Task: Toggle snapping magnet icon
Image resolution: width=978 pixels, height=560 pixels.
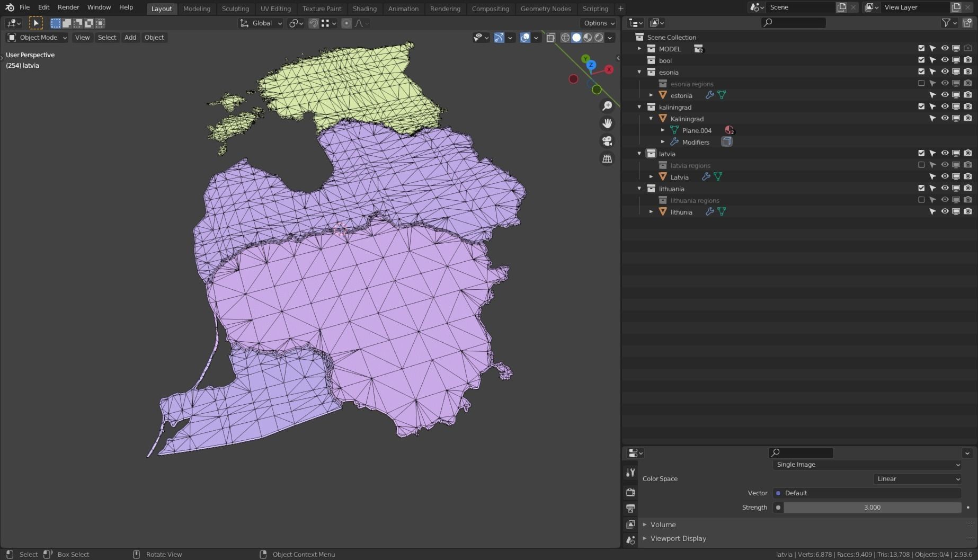Action: click(314, 23)
